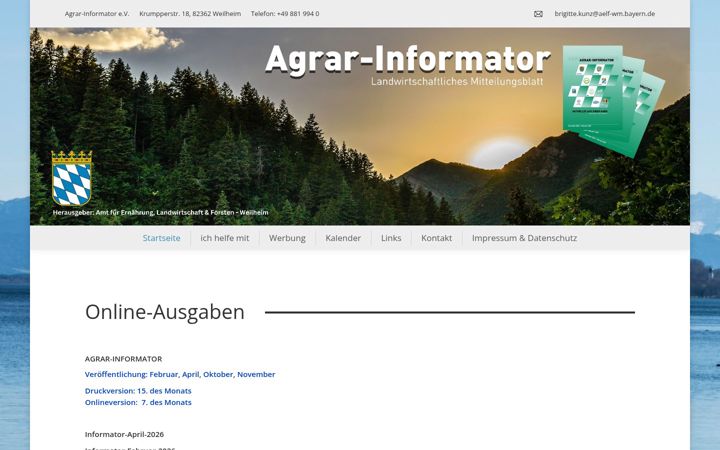Click the green Agrar-Informator magazine covers
The height and width of the screenshot is (450, 720).
613,101
